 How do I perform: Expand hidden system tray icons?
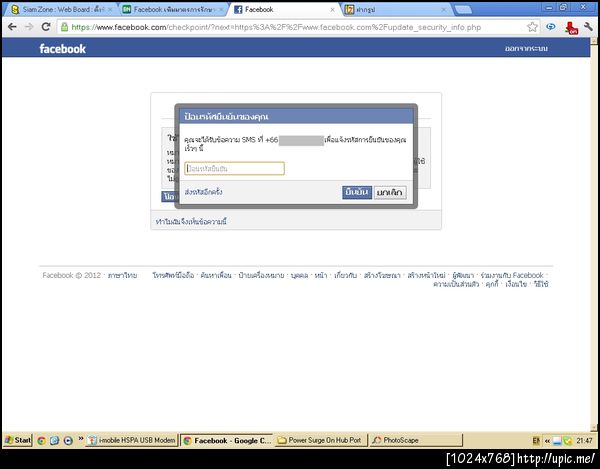point(547,441)
